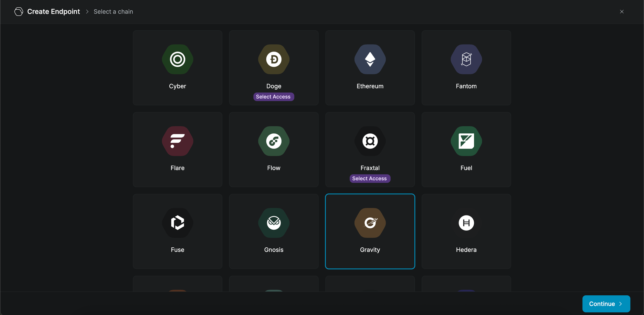
Task: Select the Fuel chain icon
Action: [466, 141]
